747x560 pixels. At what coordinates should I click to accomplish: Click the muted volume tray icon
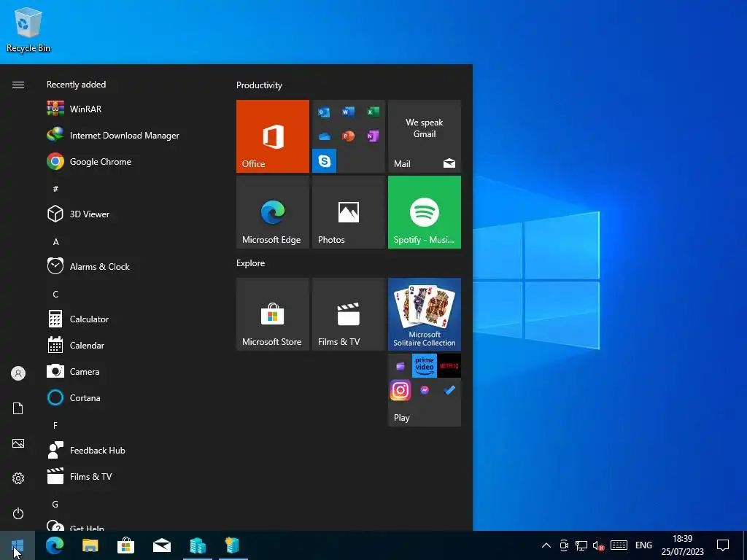point(598,545)
